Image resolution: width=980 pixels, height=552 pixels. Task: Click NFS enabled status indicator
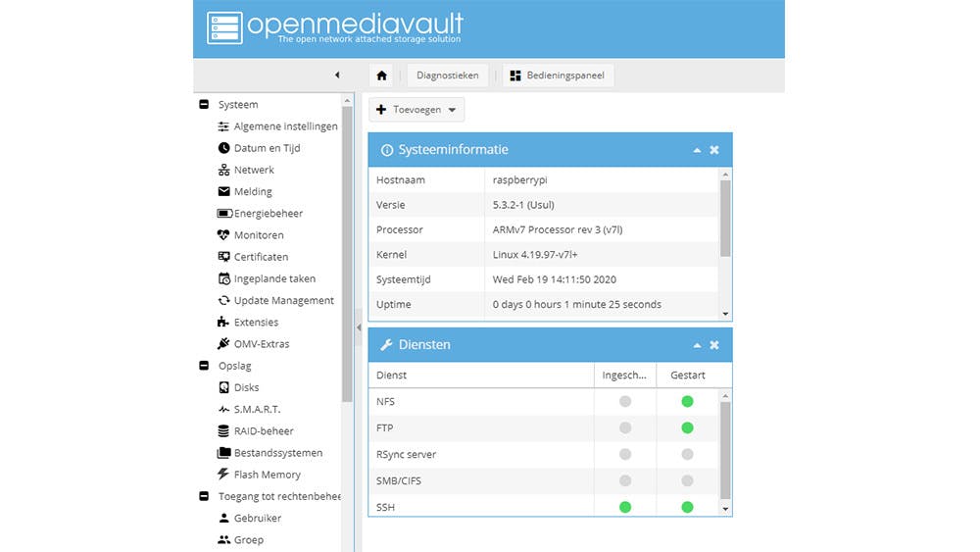[625, 401]
